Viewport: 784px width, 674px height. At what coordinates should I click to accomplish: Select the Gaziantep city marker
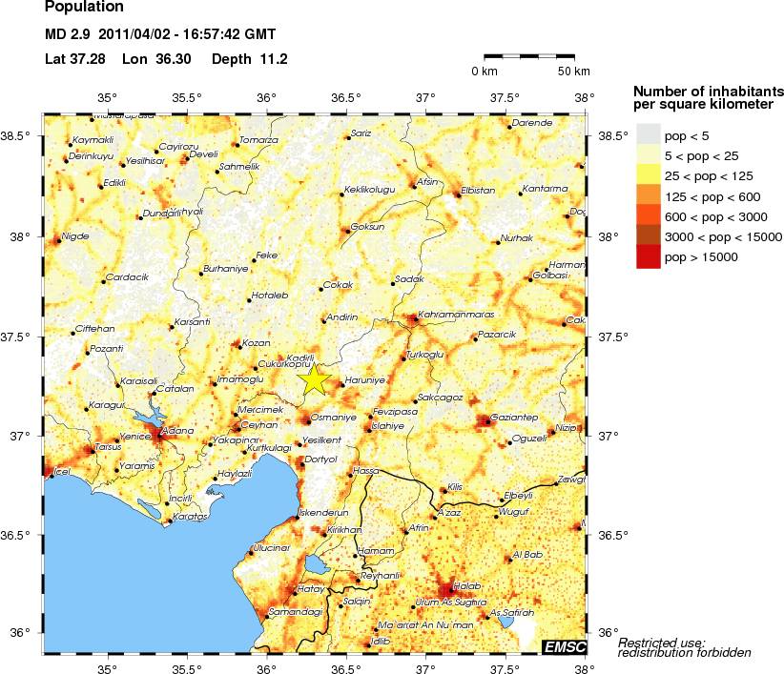coord(489,420)
